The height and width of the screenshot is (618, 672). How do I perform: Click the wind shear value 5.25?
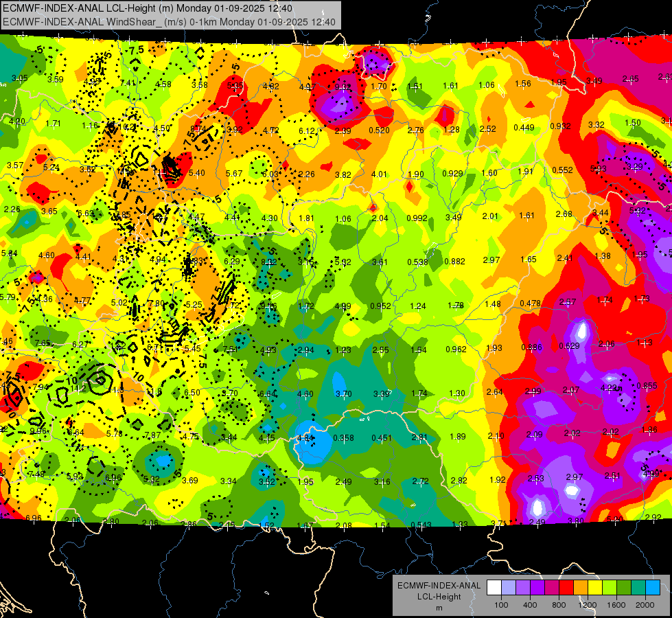pyautogui.click(x=194, y=304)
